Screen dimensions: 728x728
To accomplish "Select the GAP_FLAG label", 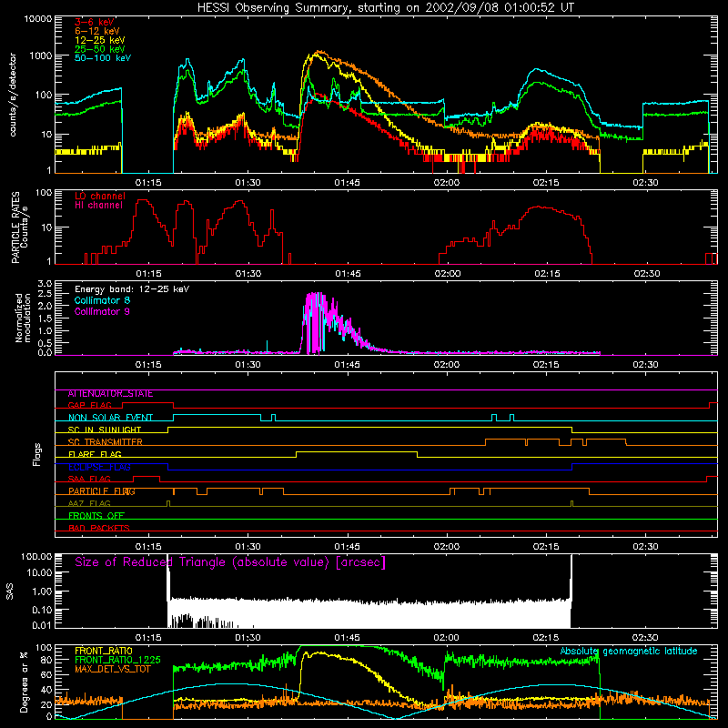I will click(x=89, y=405).
